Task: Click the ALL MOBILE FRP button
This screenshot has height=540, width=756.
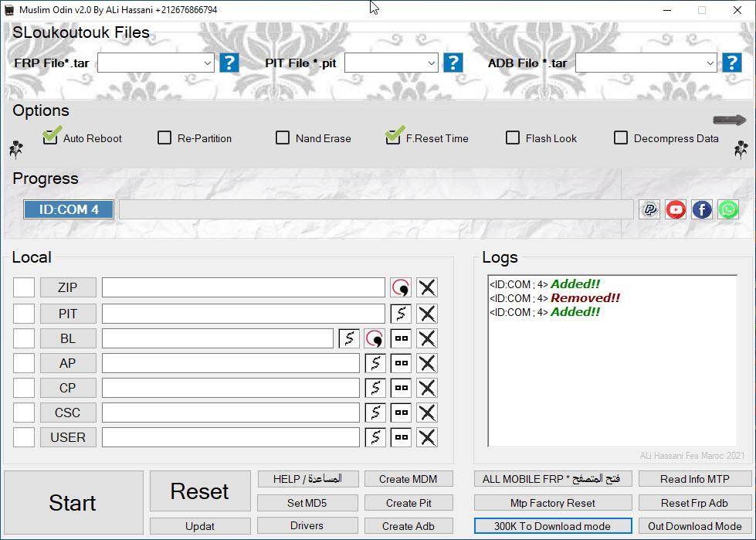Action: [553, 479]
